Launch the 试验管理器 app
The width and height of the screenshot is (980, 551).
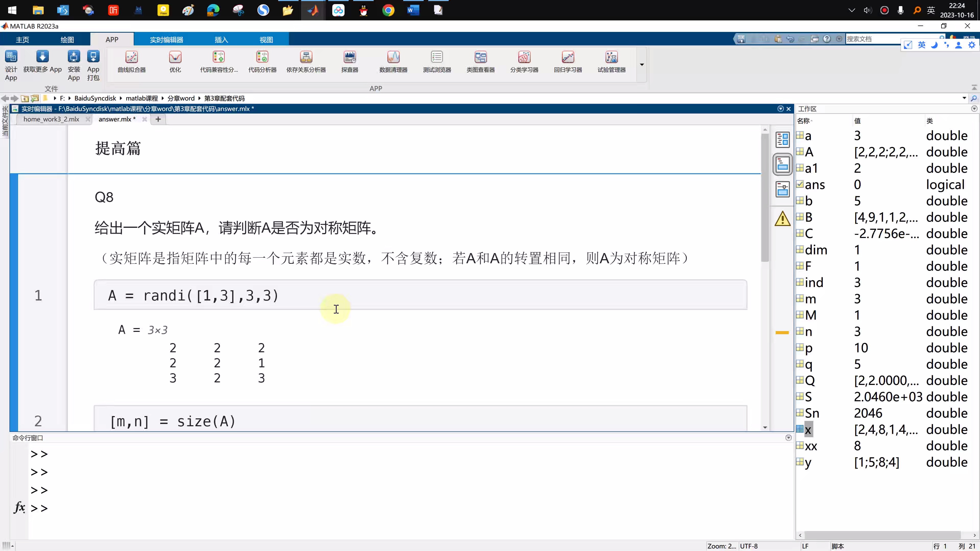click(x=611, y=62)
